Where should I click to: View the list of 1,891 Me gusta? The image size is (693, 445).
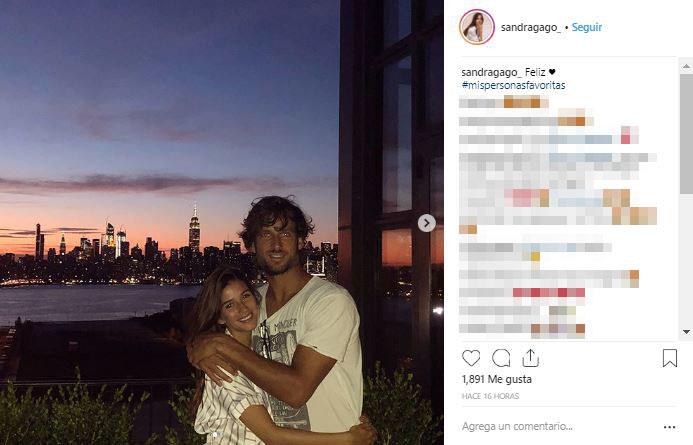tap(497, 379)
